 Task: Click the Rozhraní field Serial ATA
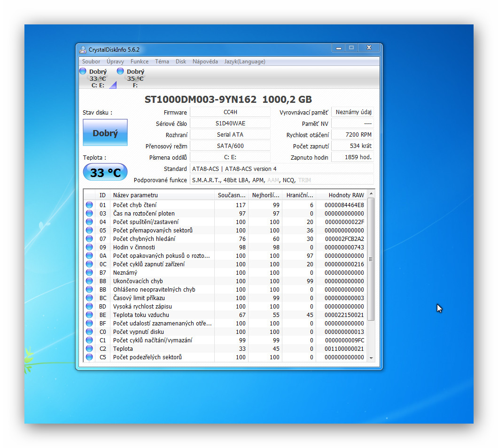pyautogui.click(x=230, y=135)
